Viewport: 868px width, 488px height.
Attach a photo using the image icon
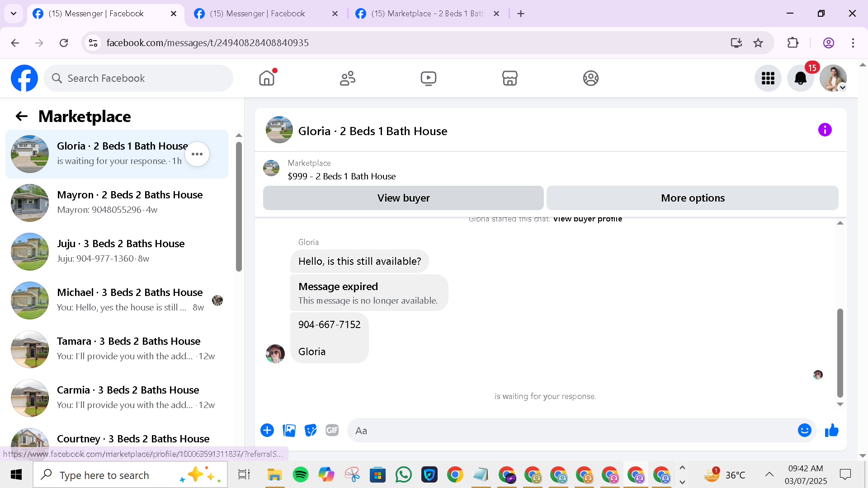click(x=289, y=430)
